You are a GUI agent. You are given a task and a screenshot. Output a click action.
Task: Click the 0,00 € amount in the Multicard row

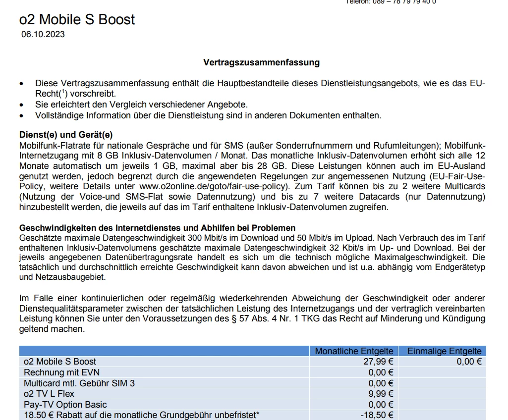click(x=381, y=383)
